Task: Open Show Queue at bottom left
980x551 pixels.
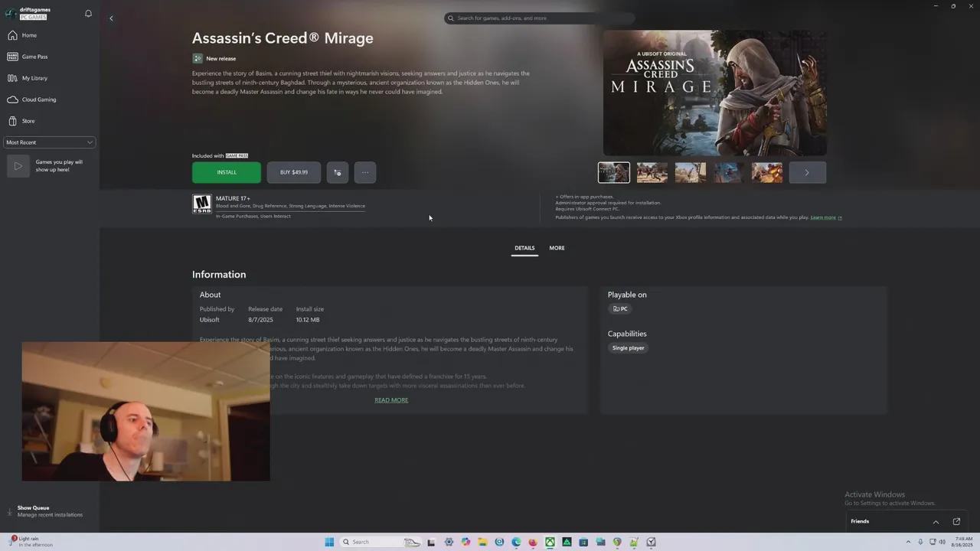Action: (44, 511)
